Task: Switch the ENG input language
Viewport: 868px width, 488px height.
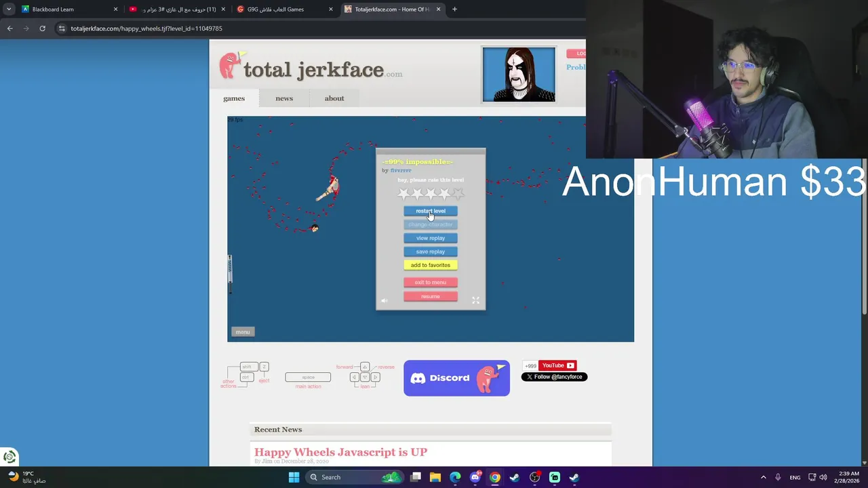Action: point(795,477)
